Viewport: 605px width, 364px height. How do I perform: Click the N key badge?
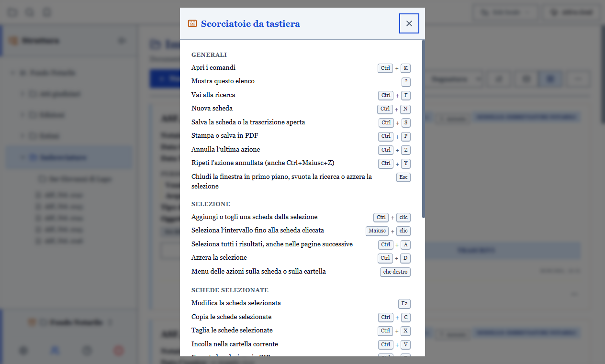tap(405, 109)
